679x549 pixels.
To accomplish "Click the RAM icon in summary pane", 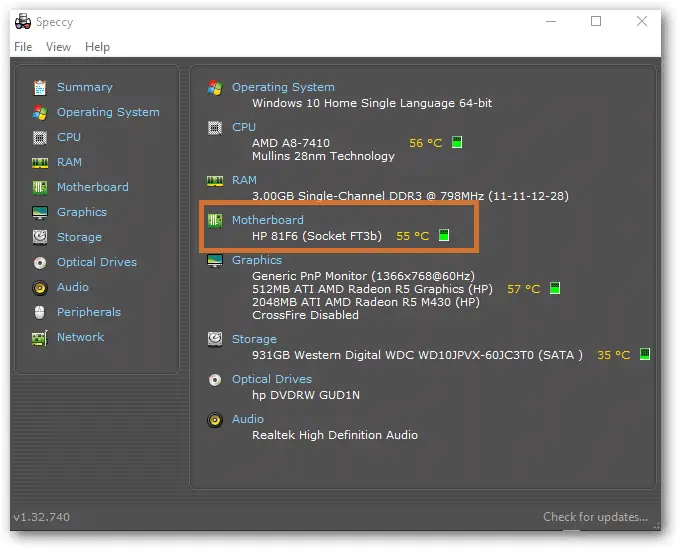I will [x=215, y=181].
